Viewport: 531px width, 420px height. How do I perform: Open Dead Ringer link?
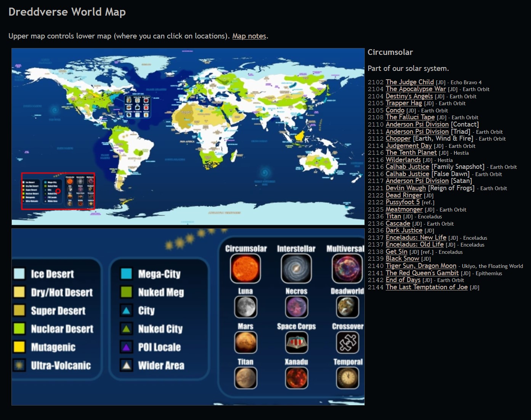404,195
